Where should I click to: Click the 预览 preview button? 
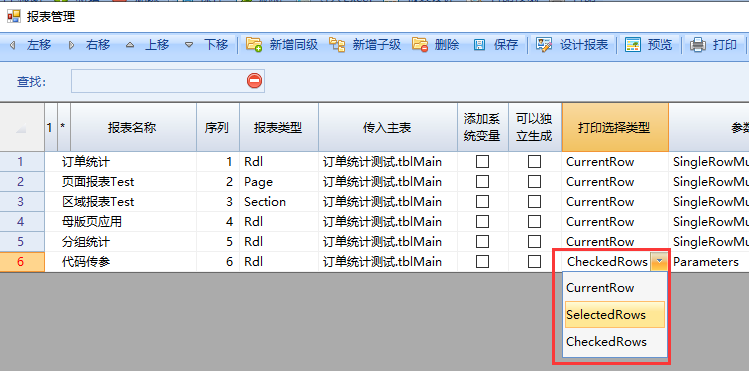[648, 45]
